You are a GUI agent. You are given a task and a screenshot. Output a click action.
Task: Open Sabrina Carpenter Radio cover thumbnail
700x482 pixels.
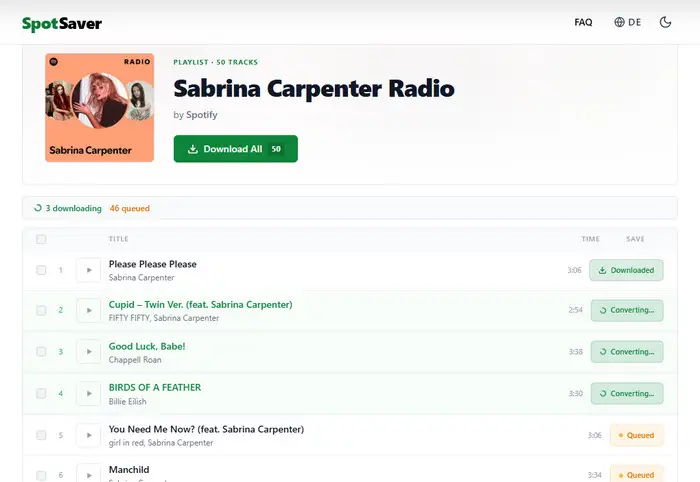[x=100, y=108]
